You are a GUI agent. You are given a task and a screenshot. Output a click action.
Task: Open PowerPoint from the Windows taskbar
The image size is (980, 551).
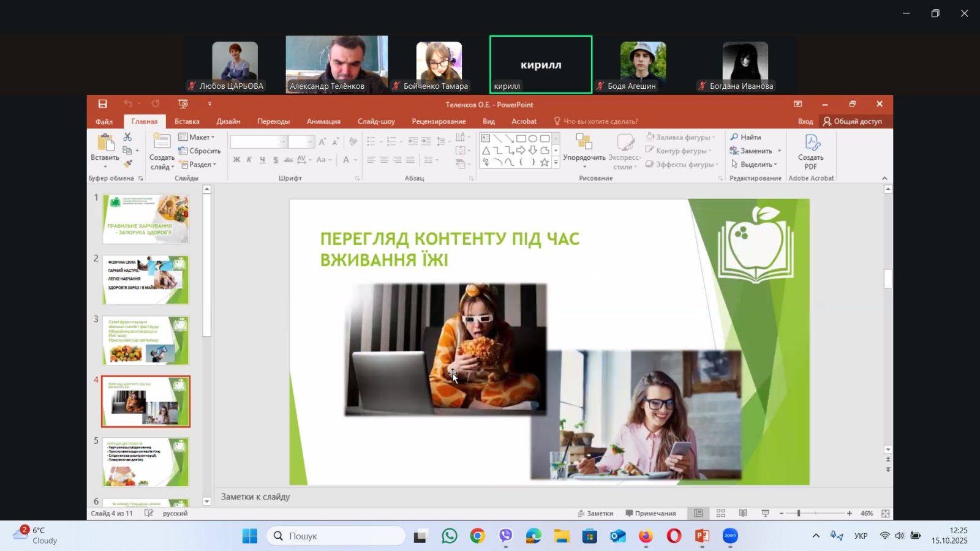pos(702,536)
